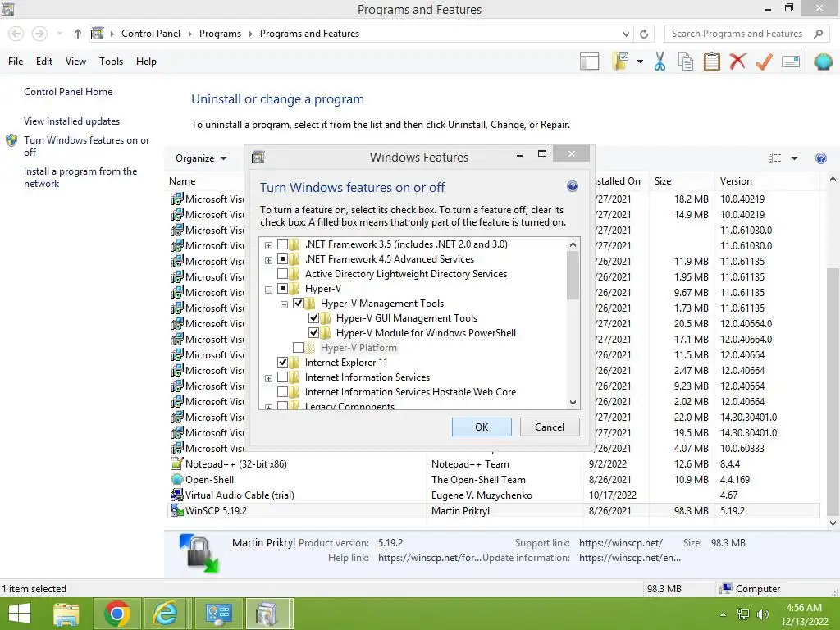Image resolution: width=840 pixels, height=630 pixels.
Task: Click Install a program from the network
Action: coord(80,177)
